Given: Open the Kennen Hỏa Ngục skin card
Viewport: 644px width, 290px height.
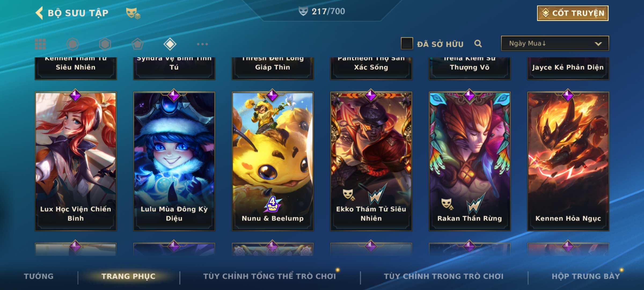Looking at the screenshot, I should coord(568,161).
